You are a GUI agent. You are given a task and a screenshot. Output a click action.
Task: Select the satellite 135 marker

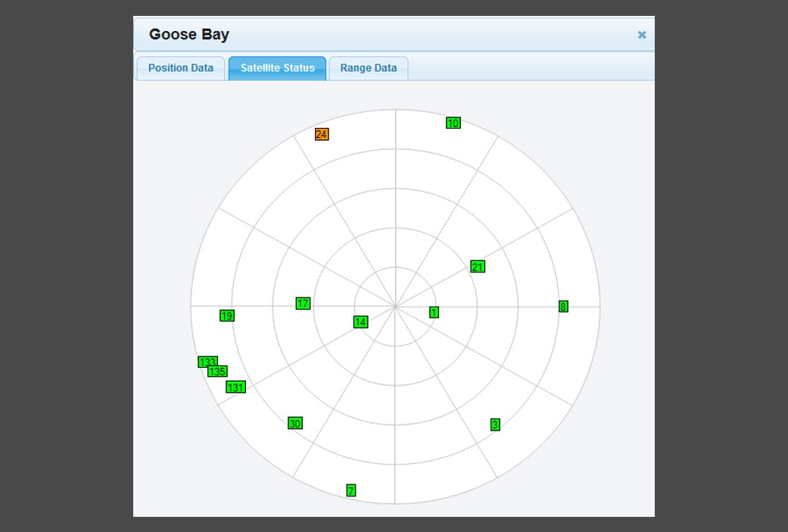(x=219, y=372)
